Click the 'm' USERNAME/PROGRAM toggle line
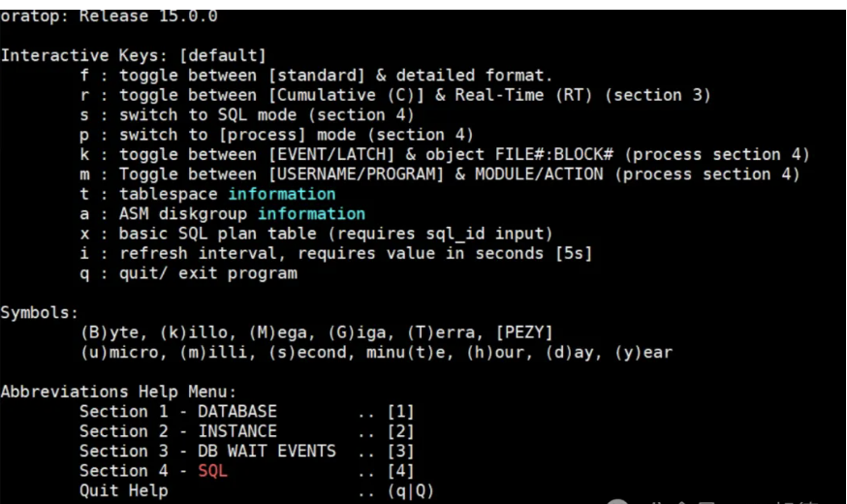This screenshot has width=847, height=504. coord(440,174)
